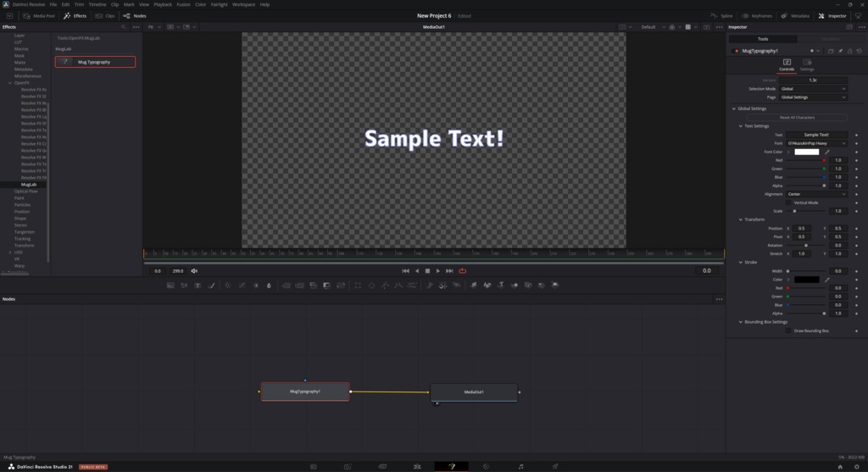The image size is (868, 472).
Task: Click the Play forward button
Action: pyautogui.click(x=438, y=271)
